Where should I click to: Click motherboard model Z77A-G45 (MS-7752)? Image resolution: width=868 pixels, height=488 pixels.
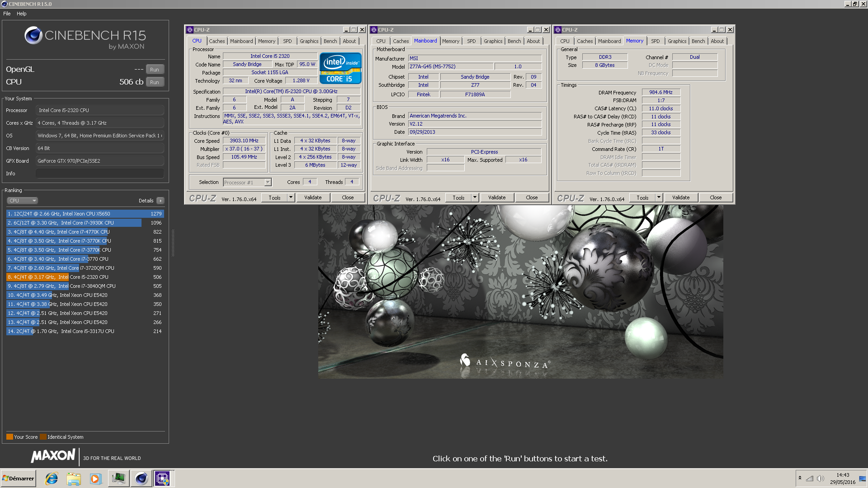(450, 67)
